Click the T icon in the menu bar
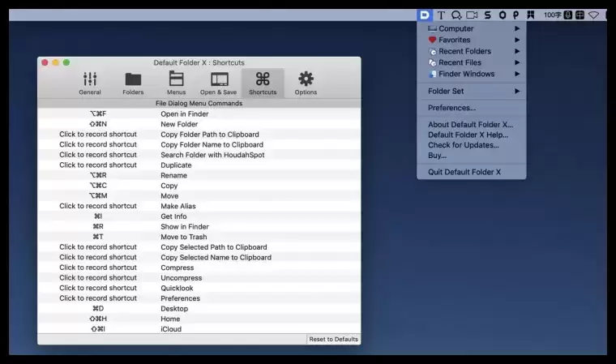This screenshot has width=616, height=364. 441,15
